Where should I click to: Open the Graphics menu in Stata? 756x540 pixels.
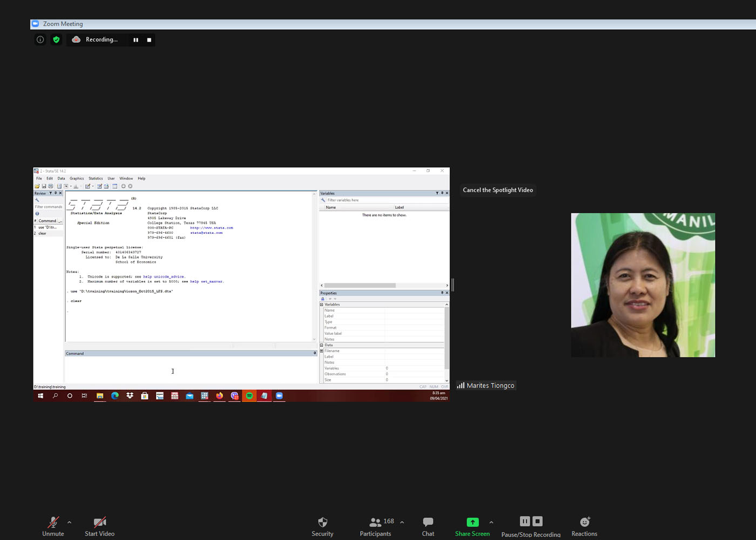pos(77,178)
